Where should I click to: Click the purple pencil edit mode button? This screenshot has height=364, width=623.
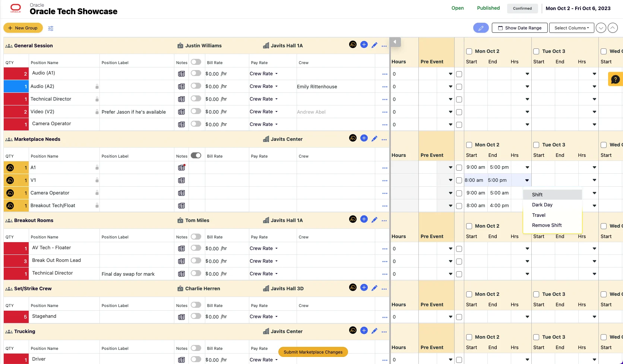(481, 28)
